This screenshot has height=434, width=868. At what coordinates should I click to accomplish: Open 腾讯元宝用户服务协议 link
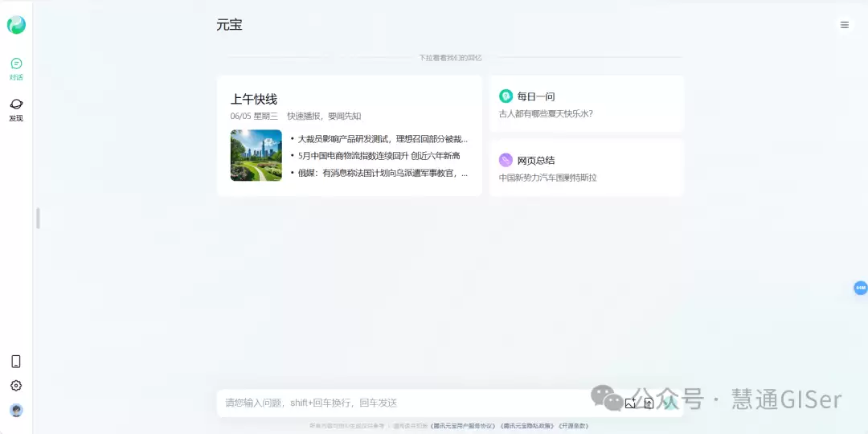coord(462,426)
